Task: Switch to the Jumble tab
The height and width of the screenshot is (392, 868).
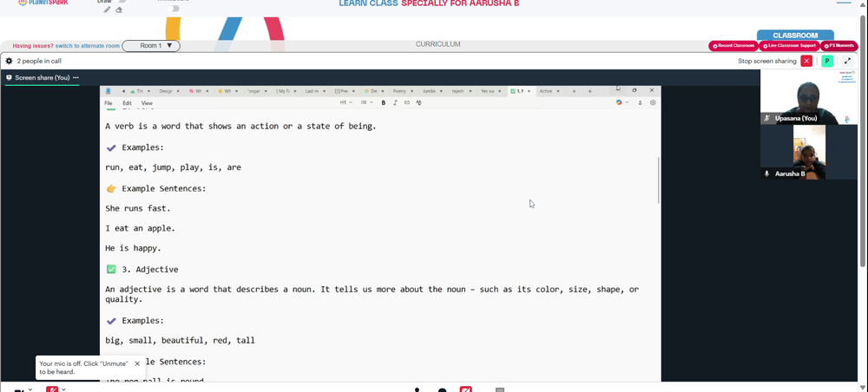Action: click(432, 91)
